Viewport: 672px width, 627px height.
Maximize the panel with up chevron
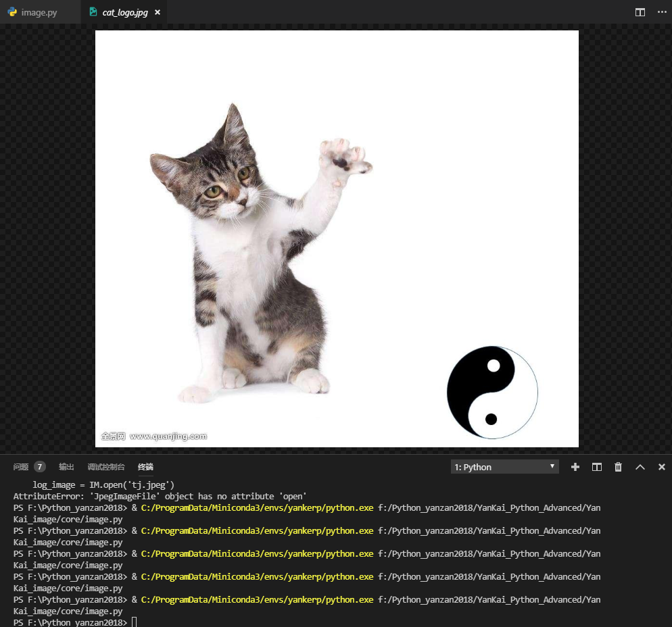(x=640, y=467)
